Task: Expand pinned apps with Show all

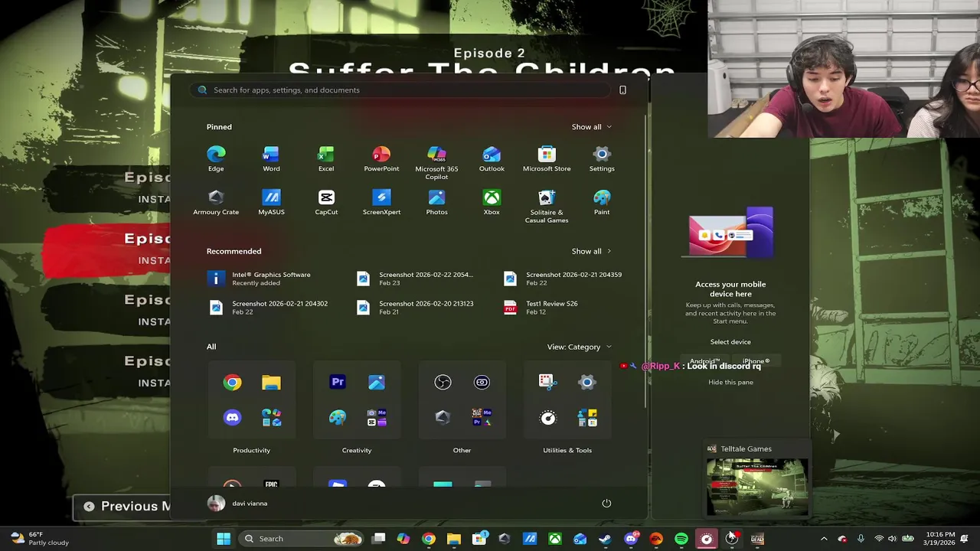Action: pyautogui.click(x=592, y=127)
